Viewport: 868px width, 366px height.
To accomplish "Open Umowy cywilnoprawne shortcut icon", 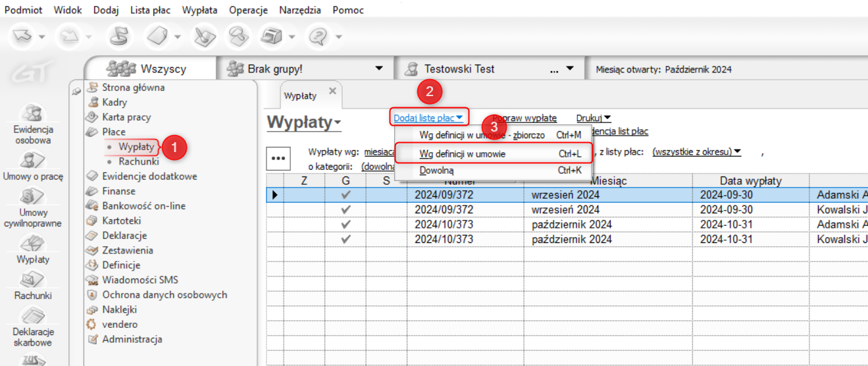I will pos(33,197).
